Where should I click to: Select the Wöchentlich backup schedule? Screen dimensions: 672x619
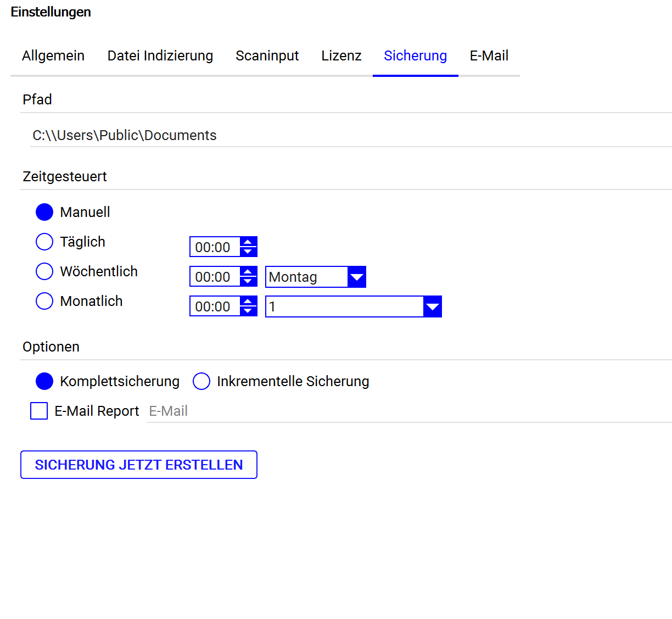coord(44,271)
